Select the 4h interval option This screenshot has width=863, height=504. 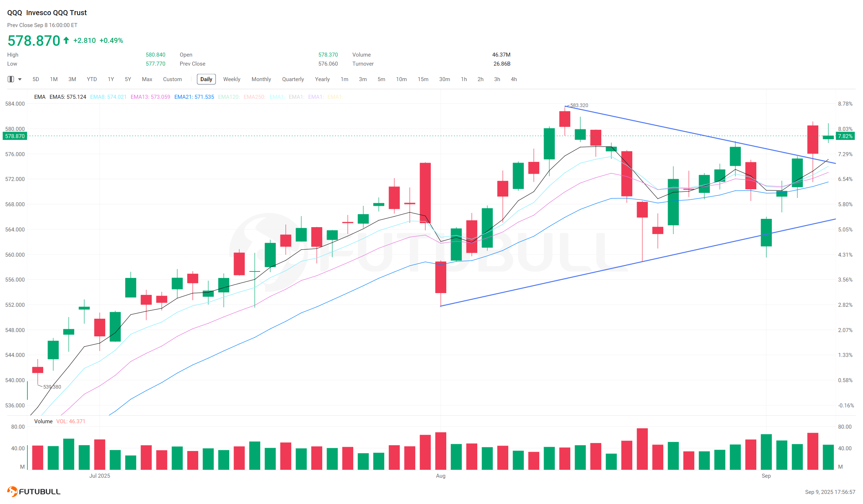click(x=514, y=79)
